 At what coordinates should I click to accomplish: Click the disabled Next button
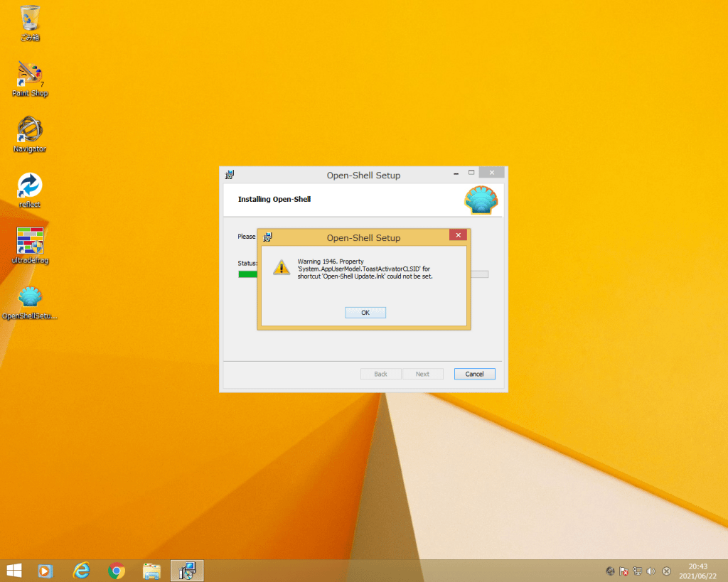[422, 374]
